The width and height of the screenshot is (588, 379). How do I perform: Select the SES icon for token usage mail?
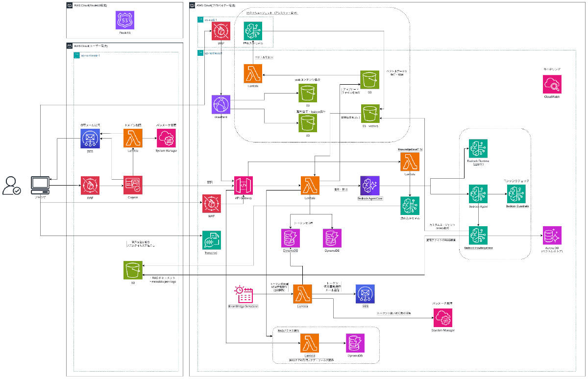click(x=365, y=294)
